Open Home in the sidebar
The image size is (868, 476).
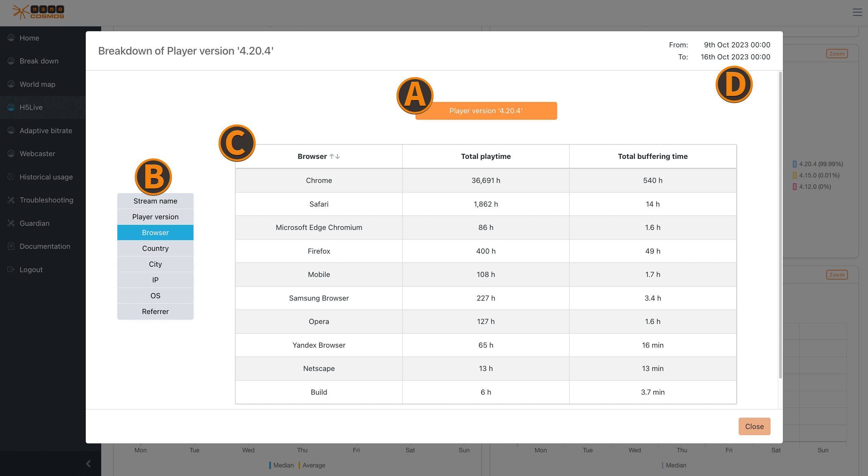coord(30,38)
